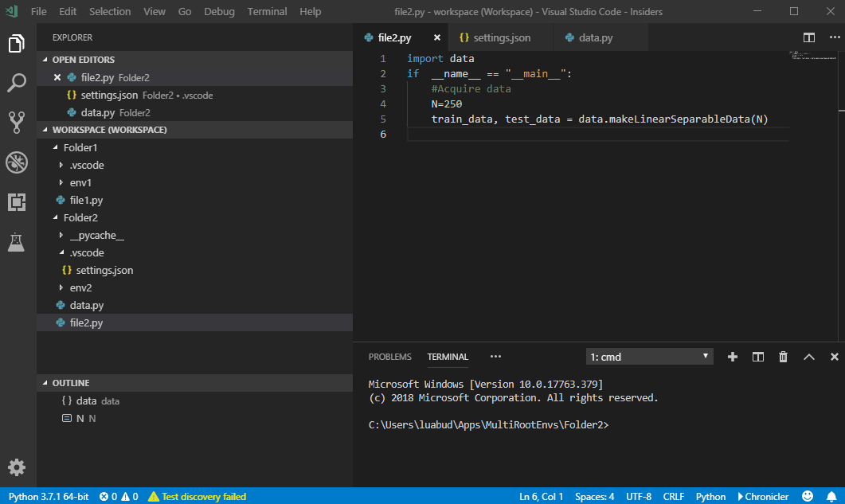
Task: Open the Go menu
Action: [185, 11]
